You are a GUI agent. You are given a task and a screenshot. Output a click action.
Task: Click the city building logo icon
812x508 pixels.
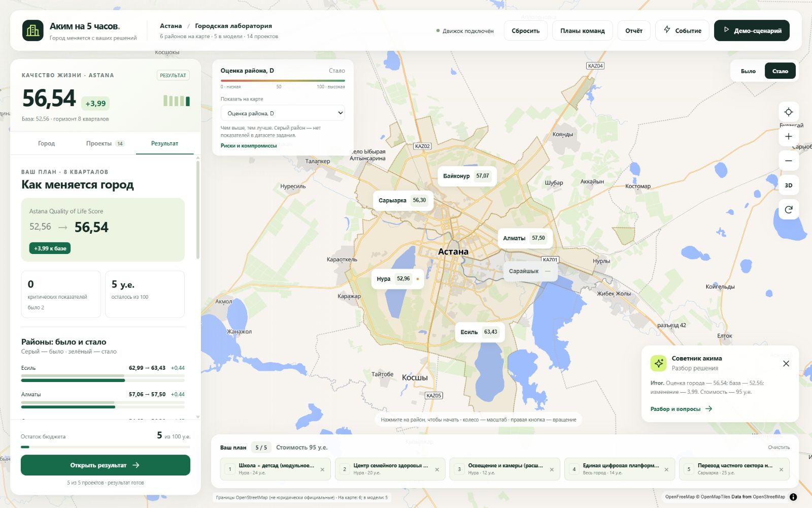(33, 30)
